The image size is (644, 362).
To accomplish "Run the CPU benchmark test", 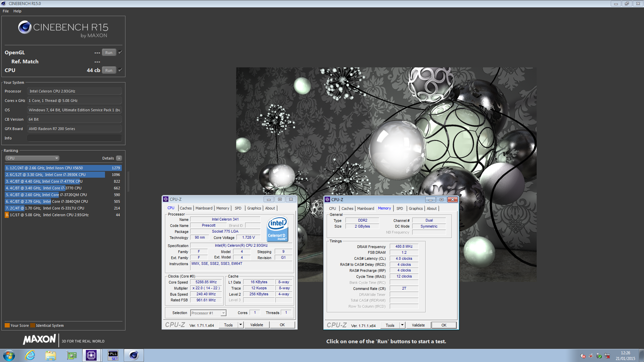I will pos(109,70).
